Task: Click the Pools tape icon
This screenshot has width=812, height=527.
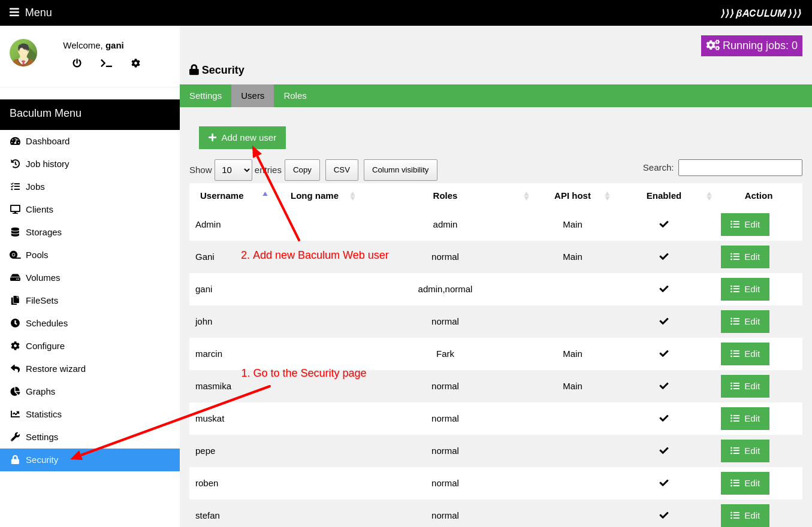Action: tap(15, 255)
